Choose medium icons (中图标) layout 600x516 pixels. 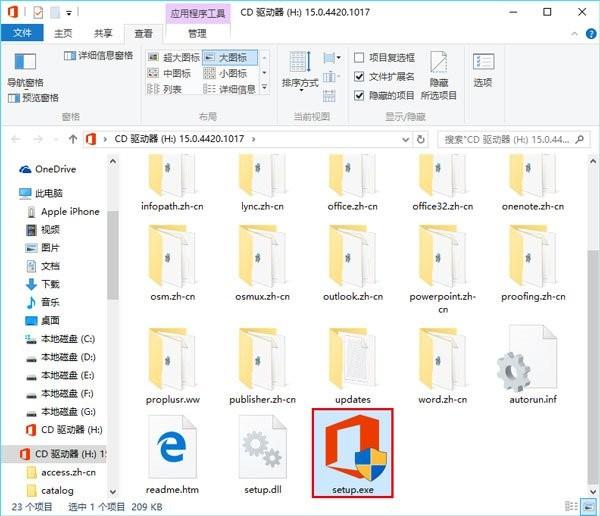pyautogui.click(x=169, y=73)
